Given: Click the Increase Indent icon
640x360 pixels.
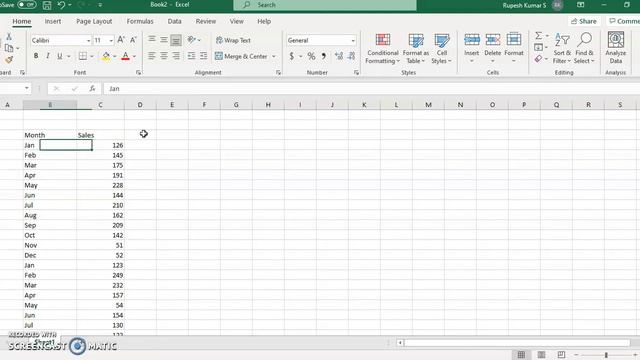Looking at the screenshot, I should 203,56.
